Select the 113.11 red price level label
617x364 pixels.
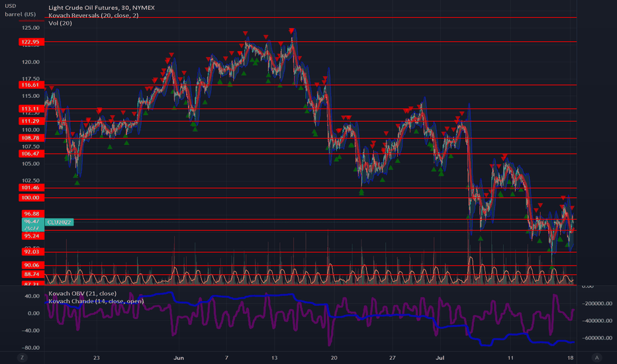(31, 109)
